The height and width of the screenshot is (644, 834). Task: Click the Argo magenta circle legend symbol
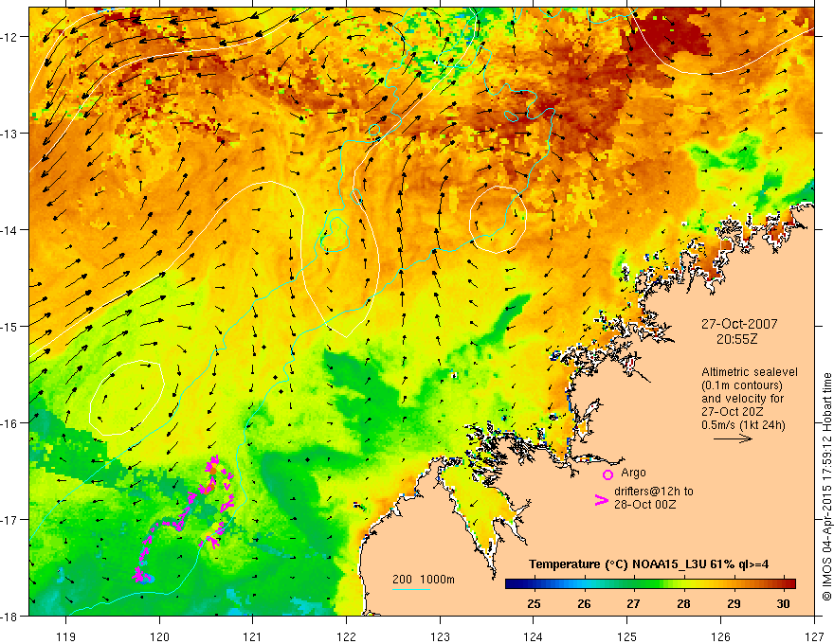click(x=607, y=474)
